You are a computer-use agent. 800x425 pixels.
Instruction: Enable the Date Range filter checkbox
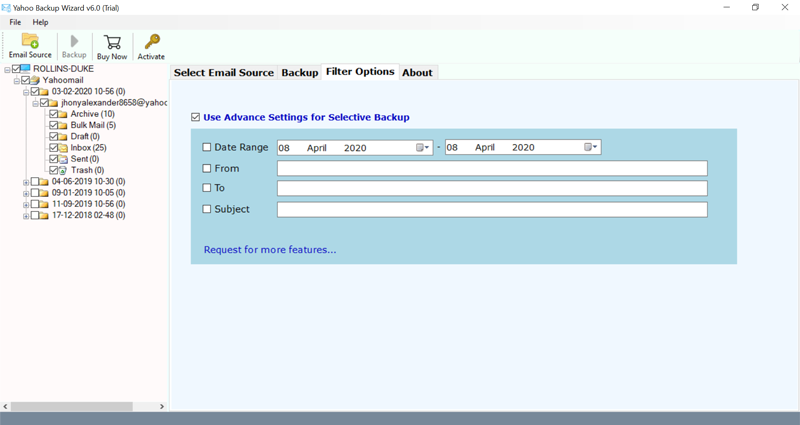pyautogui.click(x=207, y=147)
